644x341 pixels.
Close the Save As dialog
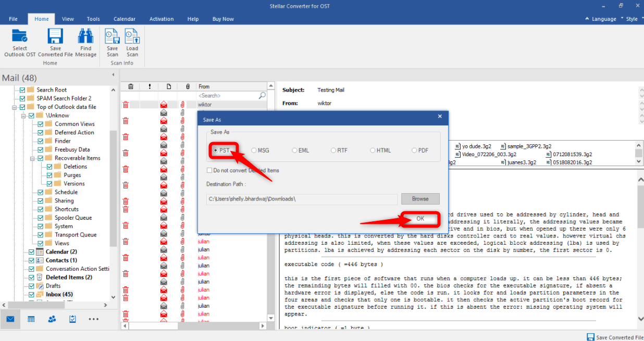coord(440,117)
